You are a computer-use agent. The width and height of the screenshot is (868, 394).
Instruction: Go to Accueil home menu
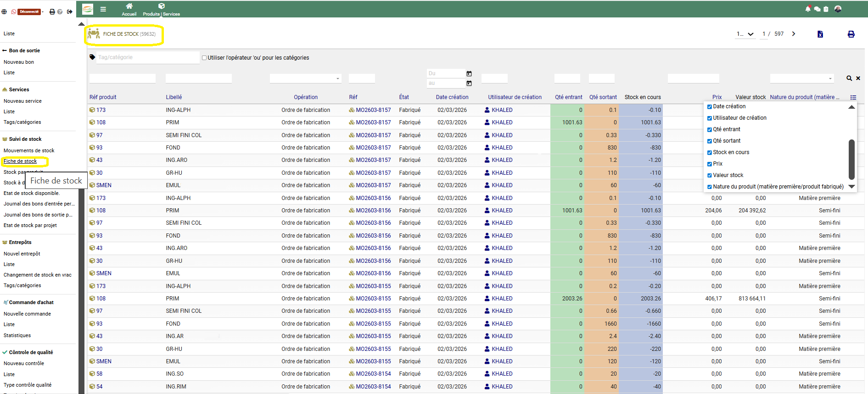[x=129, y=10]
